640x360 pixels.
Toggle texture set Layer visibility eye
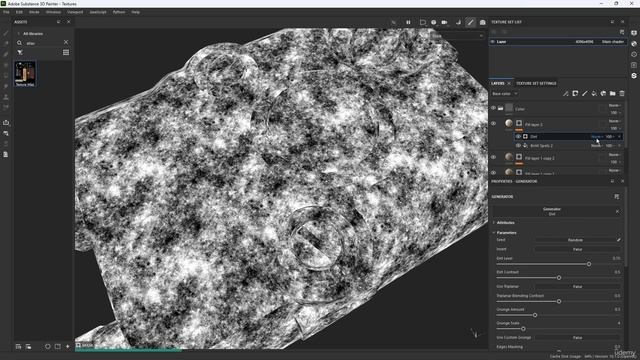[493, 42]
